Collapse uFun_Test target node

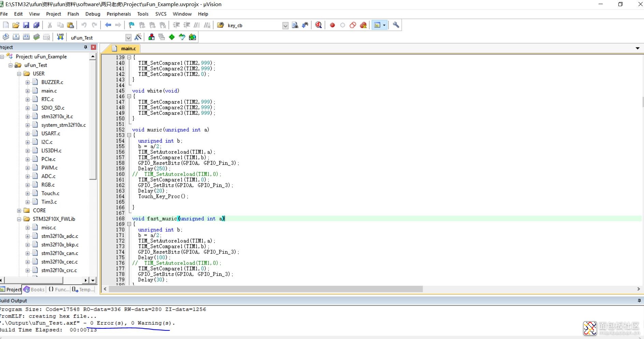(11, 65)
